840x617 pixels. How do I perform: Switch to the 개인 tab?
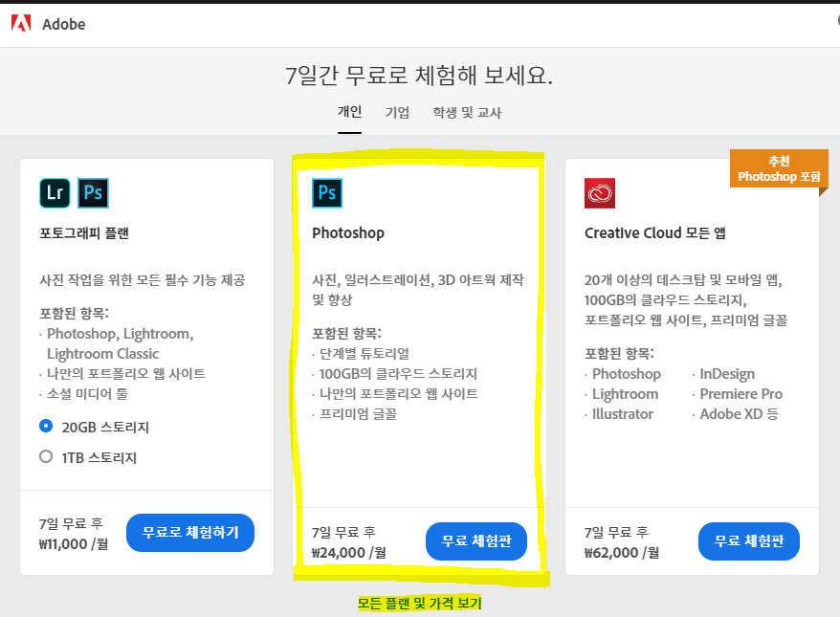pyautogui.click(x=350, y=112)
